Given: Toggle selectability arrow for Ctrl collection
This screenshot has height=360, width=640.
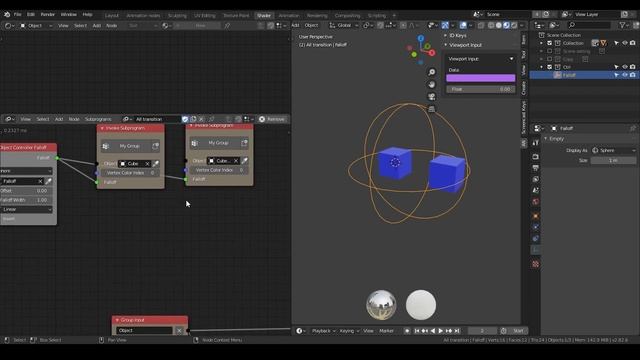Looking at the screenshot, I should click(616, 67).
